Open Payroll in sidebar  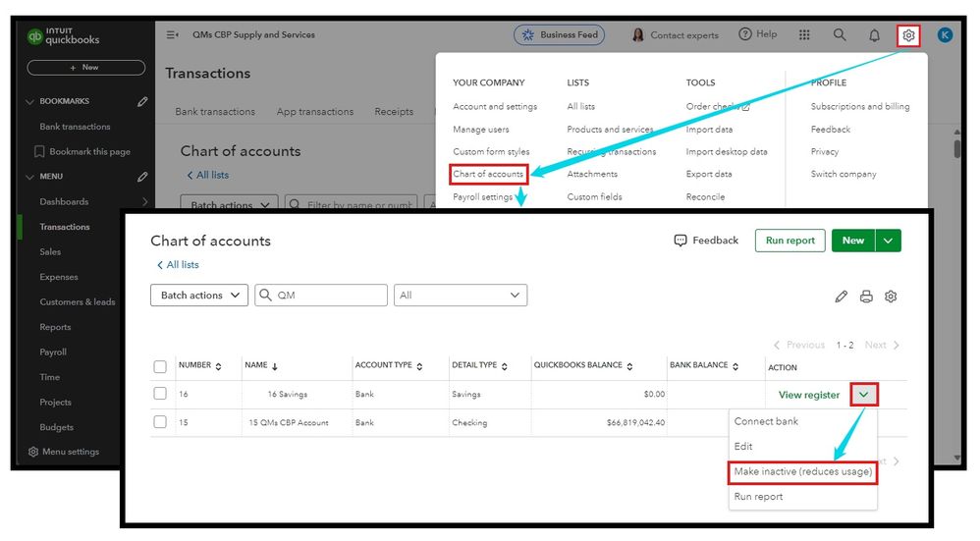pyautogui.click(x=53, y=352)
